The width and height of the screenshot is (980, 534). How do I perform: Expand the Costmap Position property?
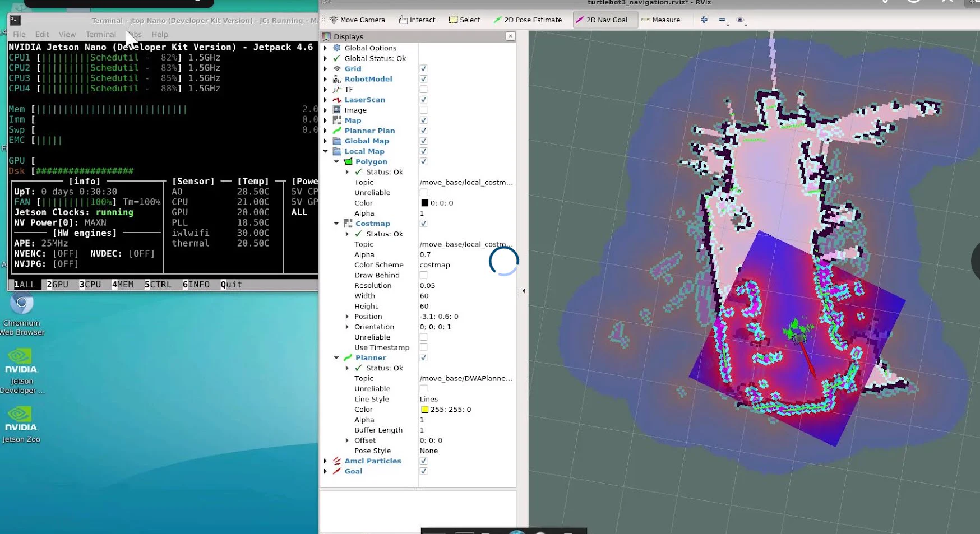click(347, 317)
